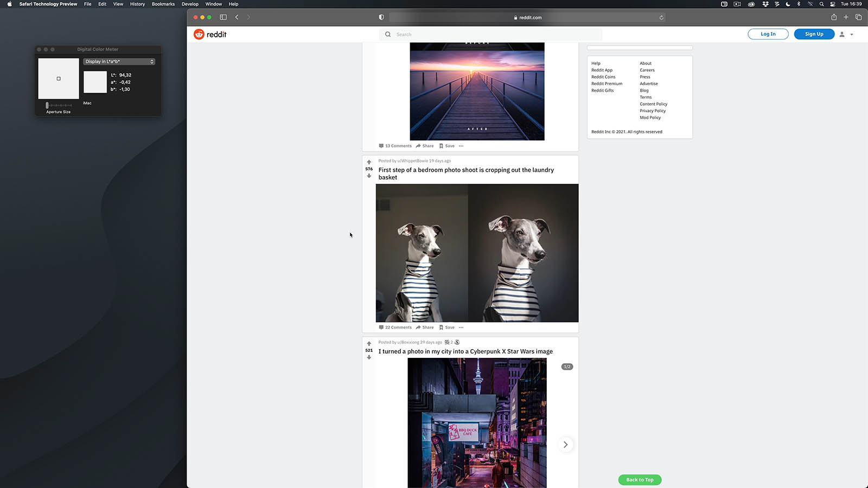Open the Help link in footer

596,63
